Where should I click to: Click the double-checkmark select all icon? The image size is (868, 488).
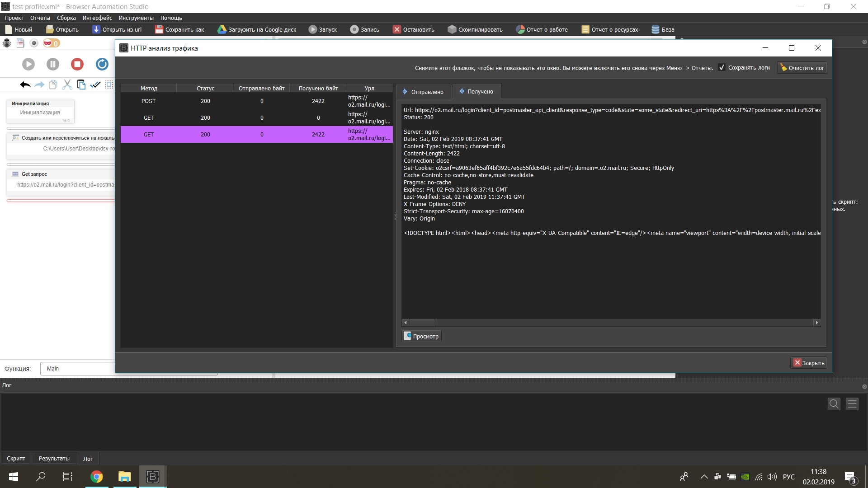pos(95,84)
